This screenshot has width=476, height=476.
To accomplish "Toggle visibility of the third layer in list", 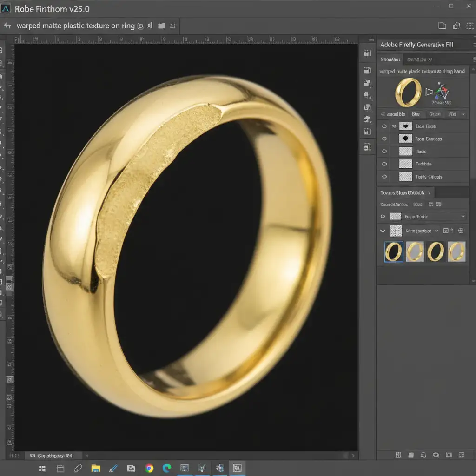I will [384, 152].
